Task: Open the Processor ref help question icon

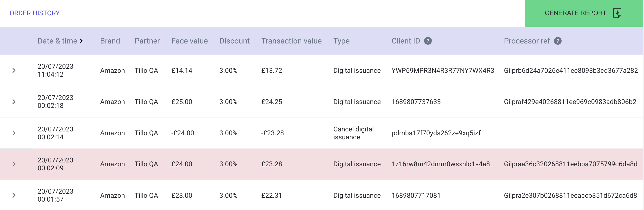Action: pos(558,41)
